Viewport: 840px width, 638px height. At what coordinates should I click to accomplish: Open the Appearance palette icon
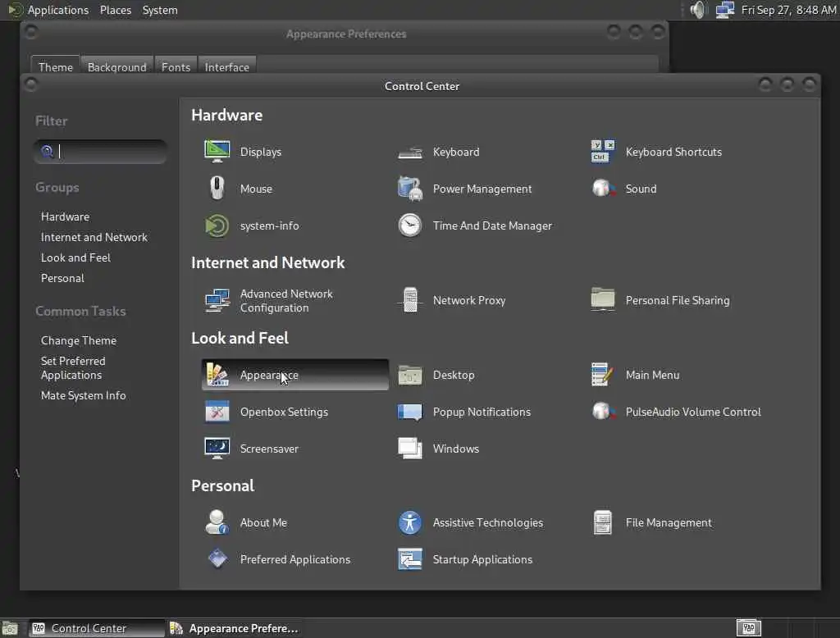point(217,375)
